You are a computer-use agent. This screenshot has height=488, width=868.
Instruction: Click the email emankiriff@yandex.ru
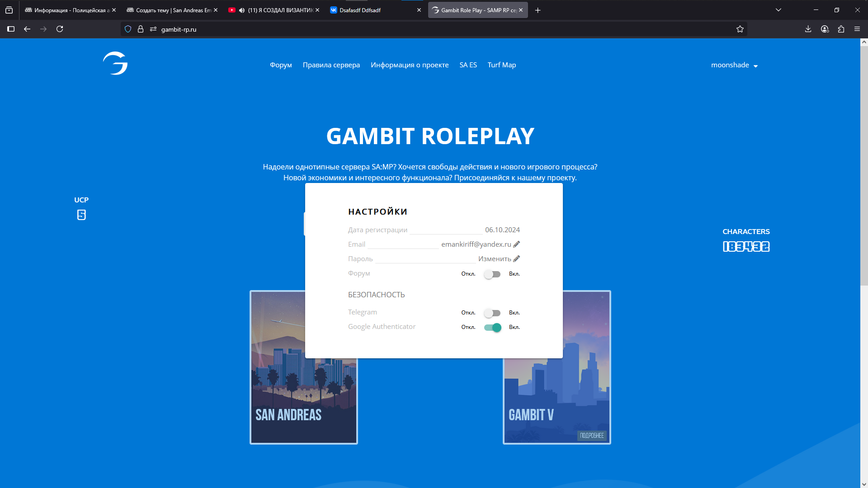[476, 244]
